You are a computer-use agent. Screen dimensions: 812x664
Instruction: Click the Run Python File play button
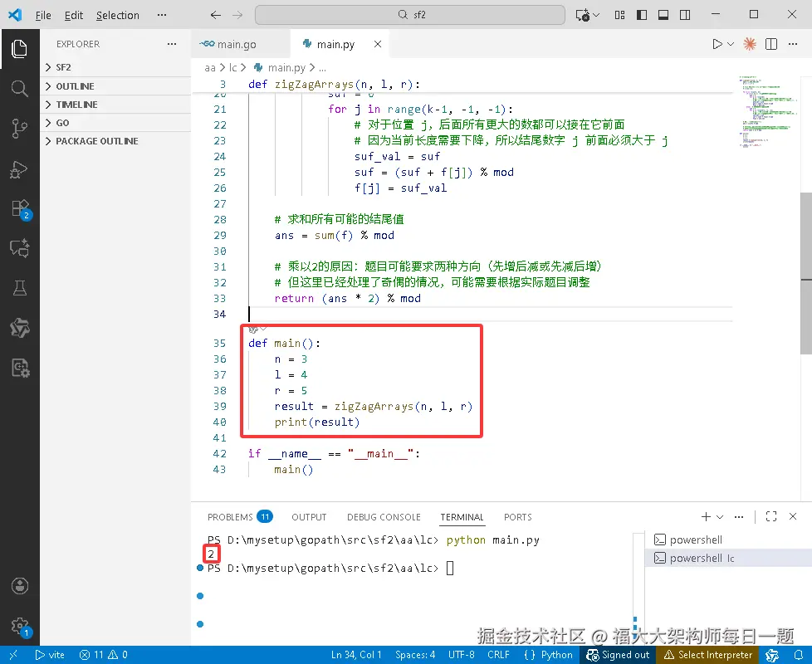coord(717,44)
